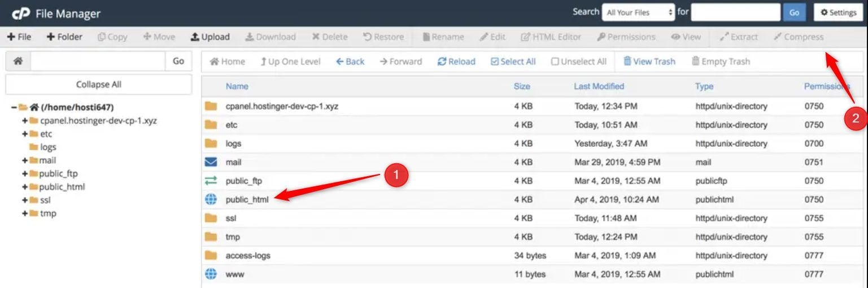Image resolution: width=868 pixels, height=288 pixels.
Task: Expand the mail folder in tree
Action: 25,160
